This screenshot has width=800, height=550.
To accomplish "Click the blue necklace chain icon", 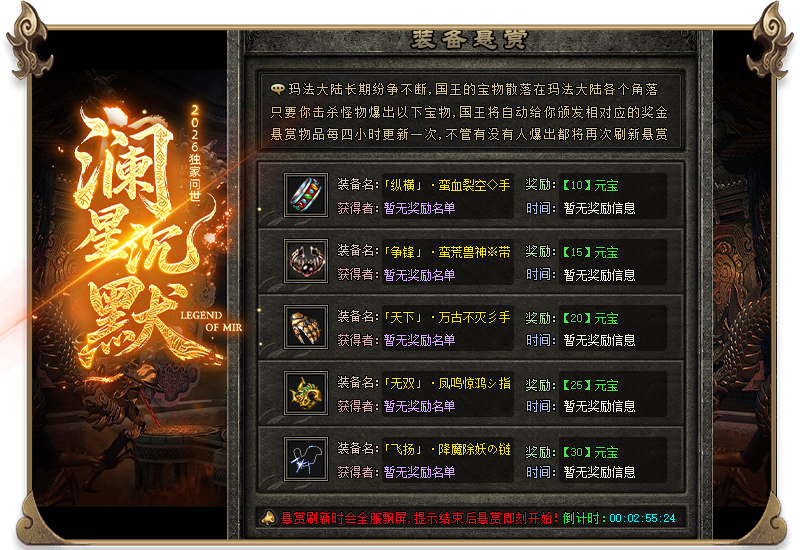I will (x=306, y=459).
